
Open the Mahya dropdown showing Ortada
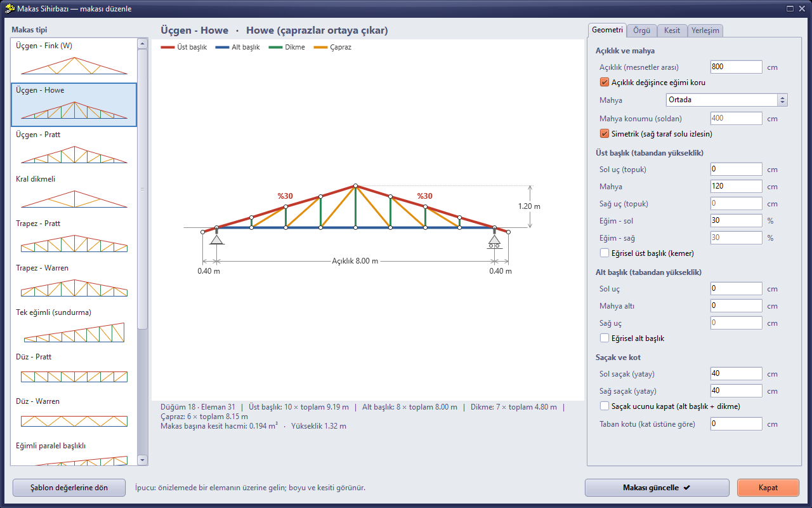point(726,100)
